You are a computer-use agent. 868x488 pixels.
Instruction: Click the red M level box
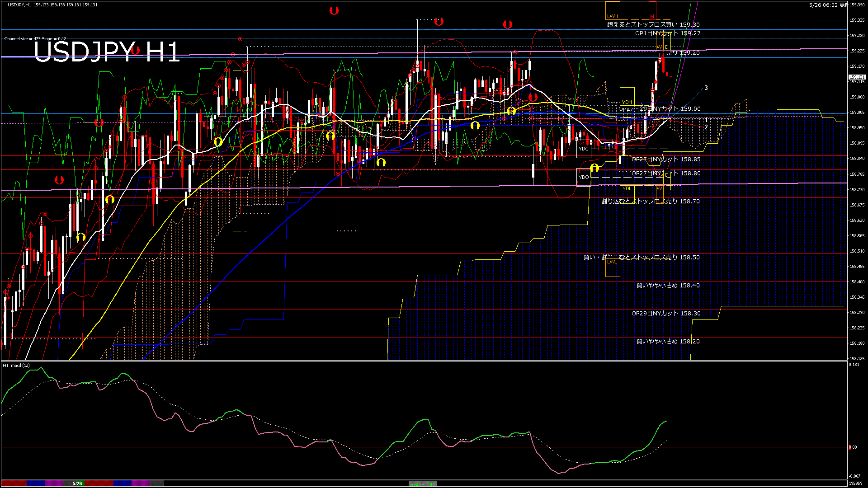click(652, 10)
